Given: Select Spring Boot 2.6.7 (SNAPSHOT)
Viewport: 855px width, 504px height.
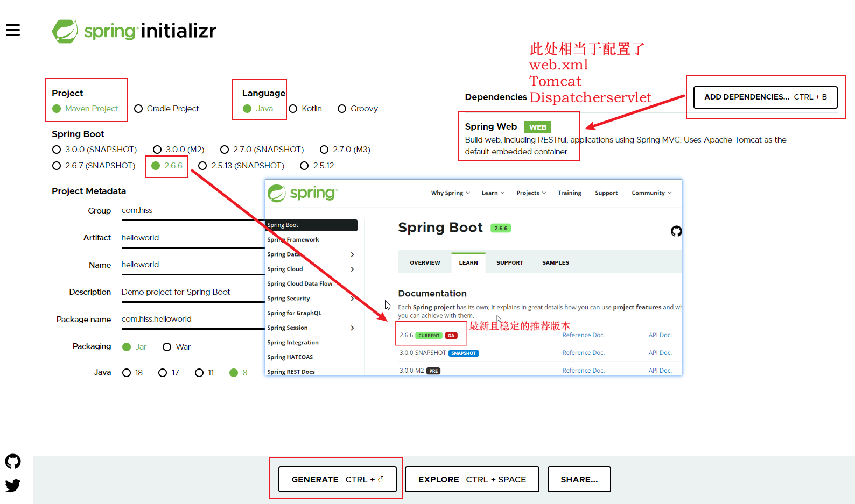Looking at the screenshot, I should click(x=94, y=166).
